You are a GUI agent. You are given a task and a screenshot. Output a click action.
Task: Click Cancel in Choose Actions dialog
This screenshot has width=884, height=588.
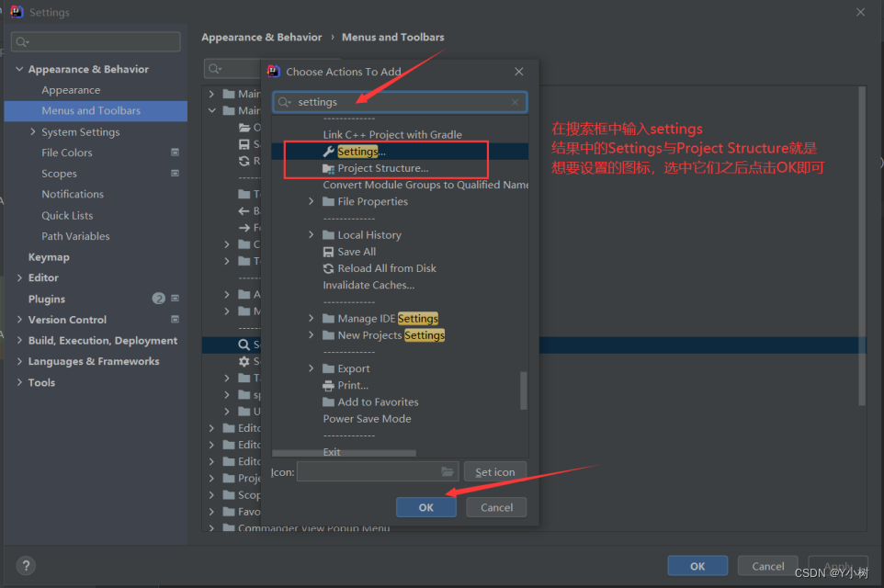coord(497,507)
